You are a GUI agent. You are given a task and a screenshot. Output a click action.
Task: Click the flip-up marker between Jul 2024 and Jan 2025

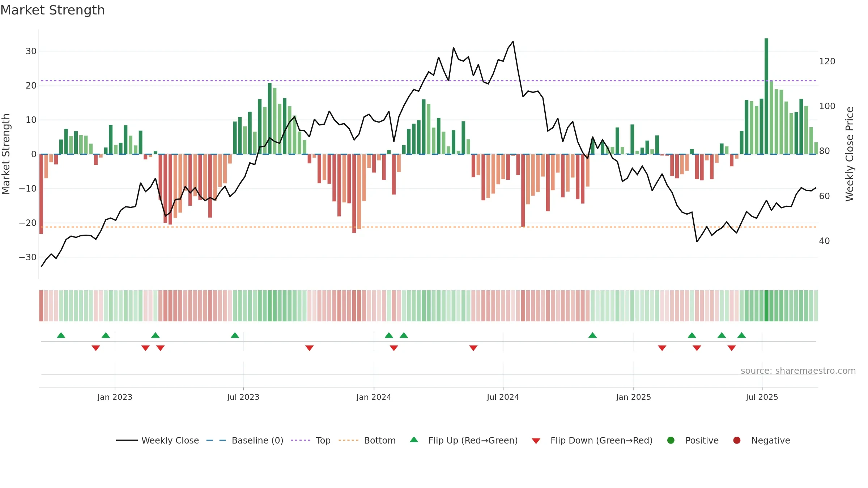pyautogui.click(x=592, y=335)
